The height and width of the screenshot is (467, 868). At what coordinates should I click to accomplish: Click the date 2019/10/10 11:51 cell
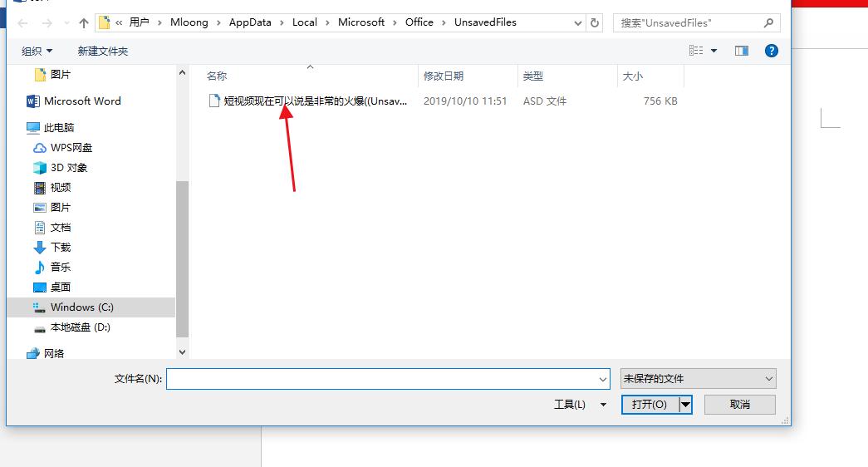[x=465, y=101]
